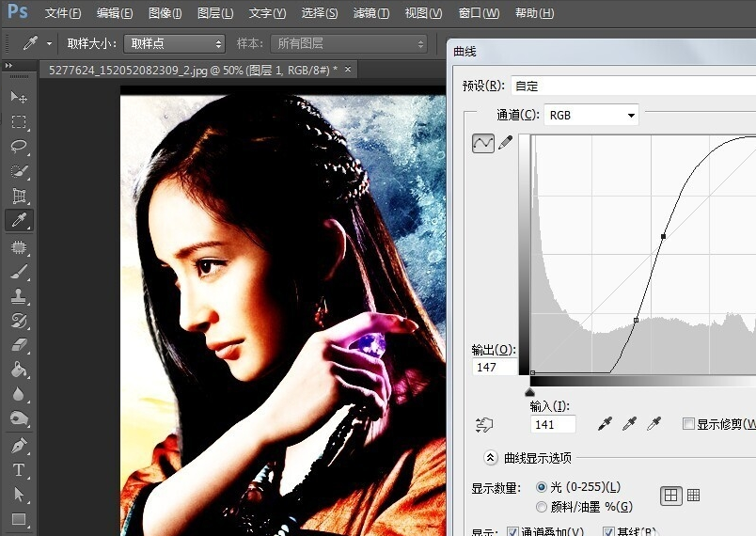Select the Pen tool
Screen dimensions: 756x536
[19, 446]
